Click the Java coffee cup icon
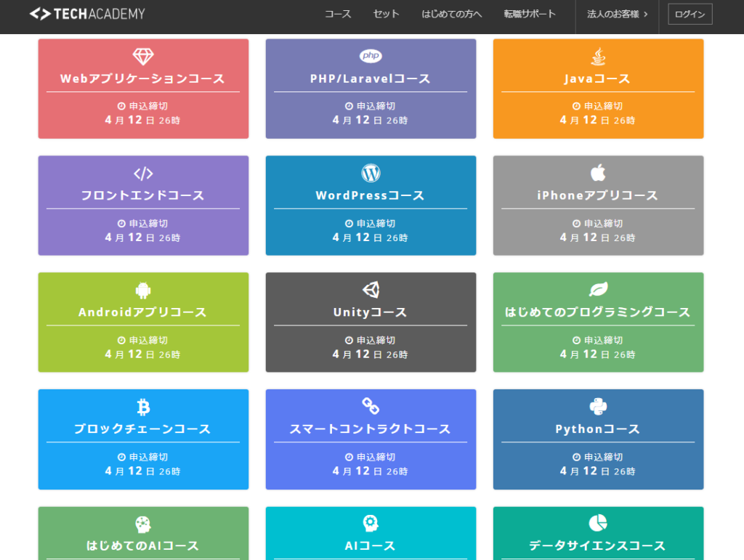 point(598,56)
